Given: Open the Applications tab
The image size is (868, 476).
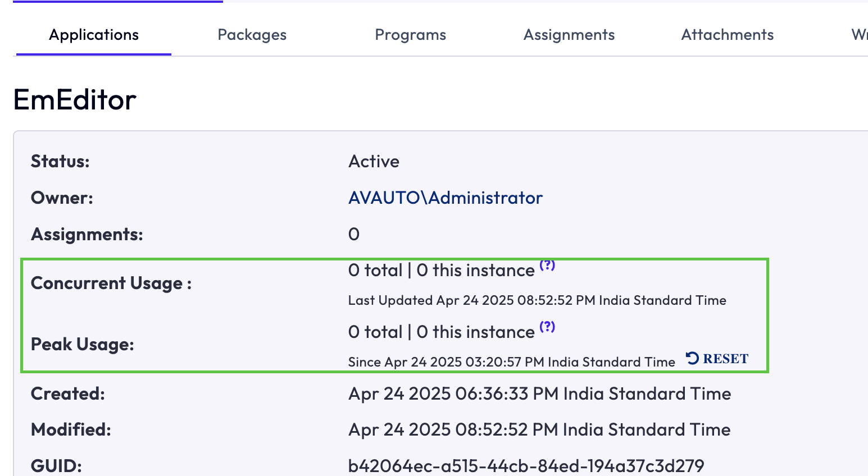Looking at the screenshot, I should pos(94,35).
